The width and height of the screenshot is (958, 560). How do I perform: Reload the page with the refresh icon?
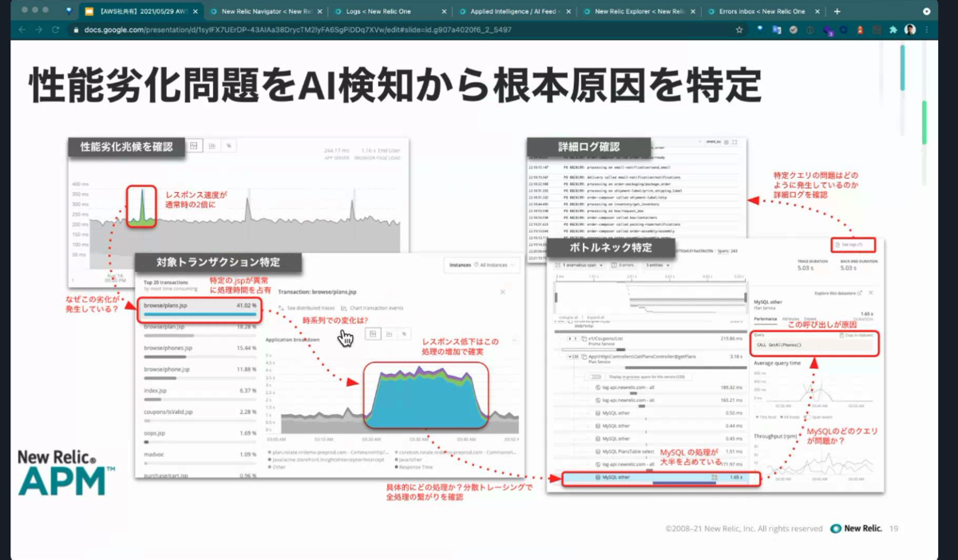56,30
